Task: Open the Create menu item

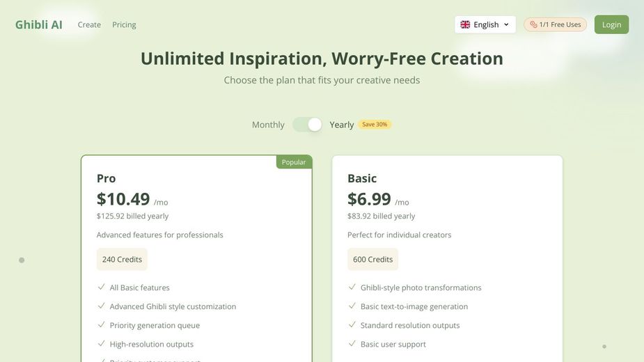Action: (89, 24)
